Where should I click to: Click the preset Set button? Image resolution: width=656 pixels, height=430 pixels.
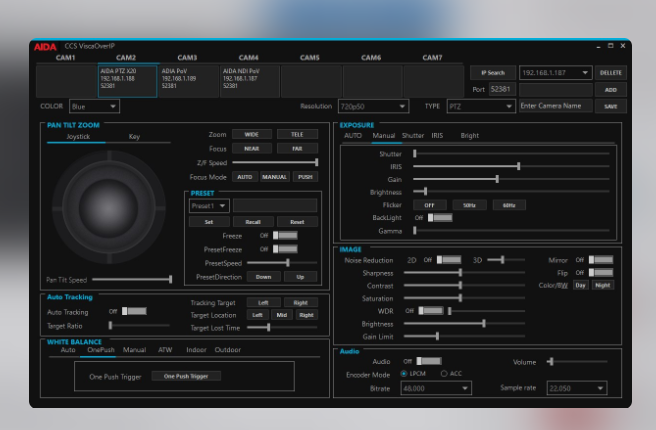click(209, 222)
